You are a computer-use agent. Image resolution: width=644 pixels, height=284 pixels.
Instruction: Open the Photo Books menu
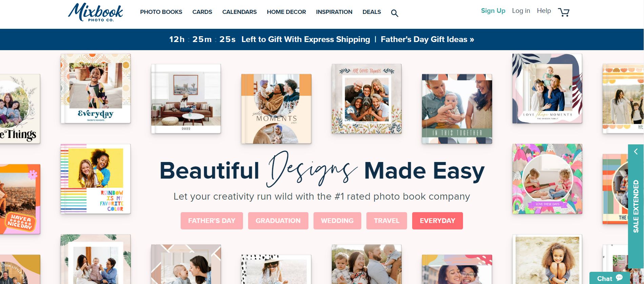pyautogui.click(x=161, y=12)
